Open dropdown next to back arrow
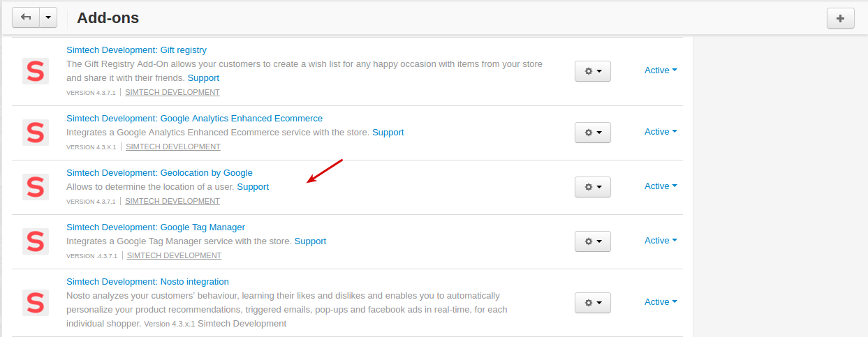This screenshot has height=337, width=868. tap(48, 18)
